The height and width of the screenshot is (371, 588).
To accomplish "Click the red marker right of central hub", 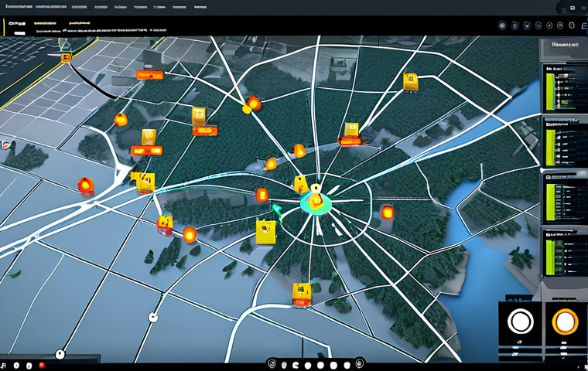I will pyautogui.click(x=387, y=212).
